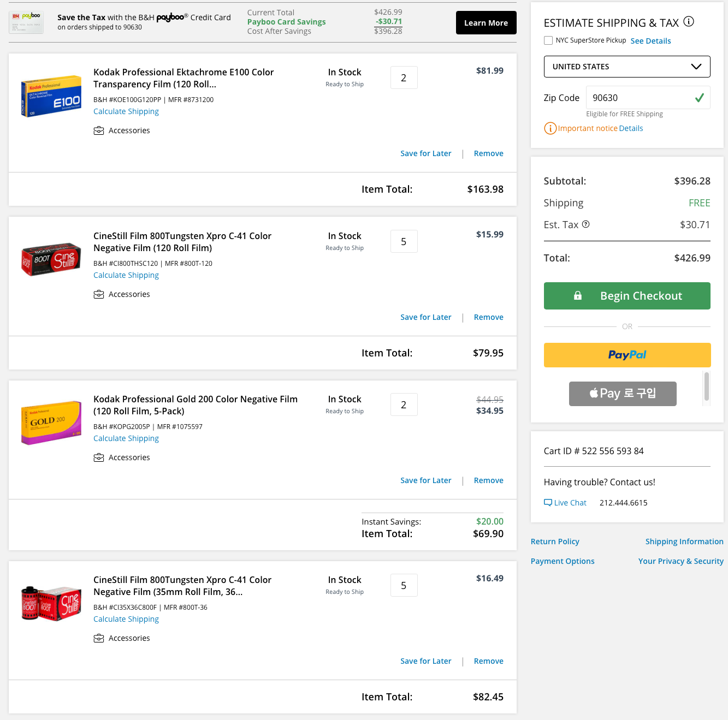Screen dimensions: 728x720
Task: Click the green Begin Checkout button
Action: pyautogui.click(x=627, y=296)
